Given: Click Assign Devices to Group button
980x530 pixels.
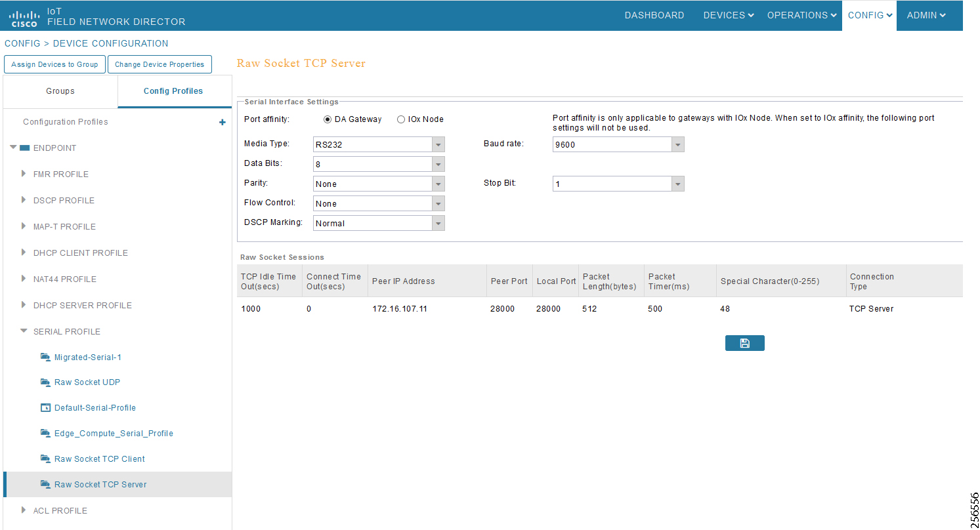Looking at the screenshot, I should coord(54,64).
